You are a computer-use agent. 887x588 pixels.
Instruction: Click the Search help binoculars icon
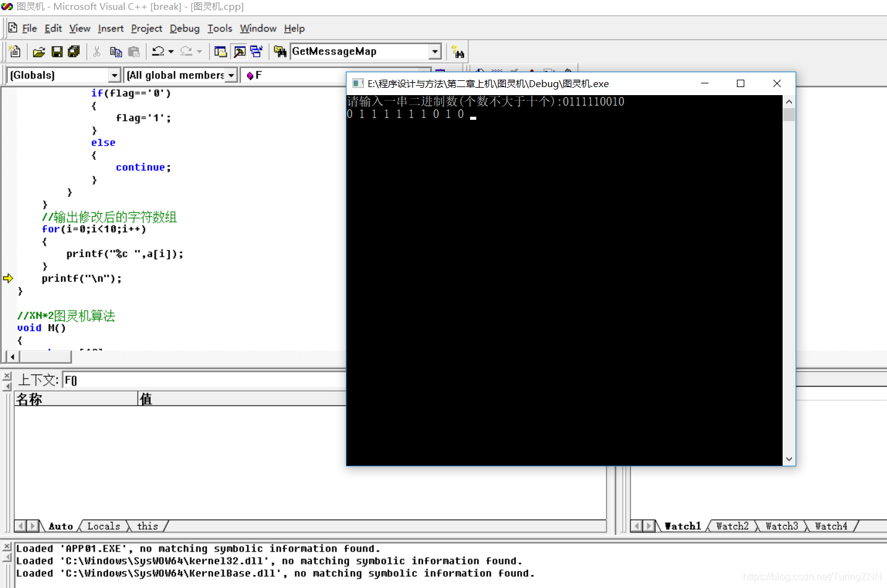[458, 52]
